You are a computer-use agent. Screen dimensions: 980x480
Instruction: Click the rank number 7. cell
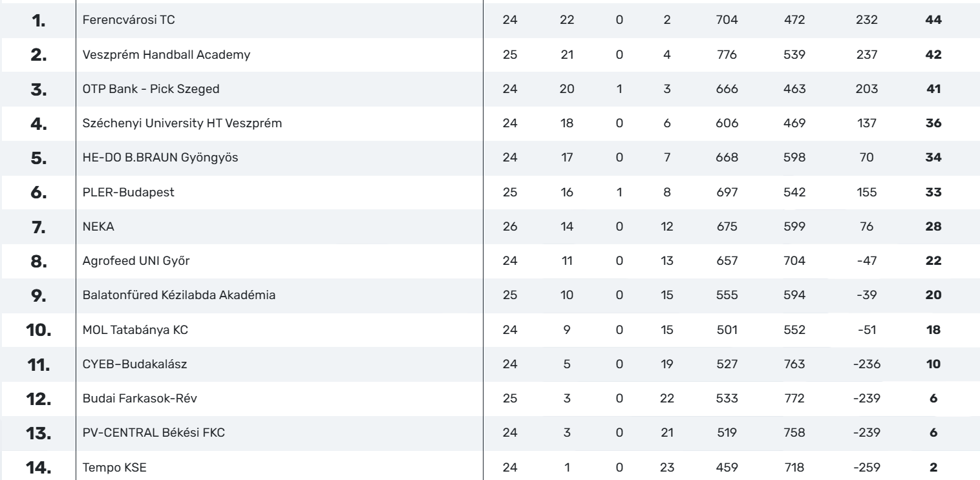(39, 227)
